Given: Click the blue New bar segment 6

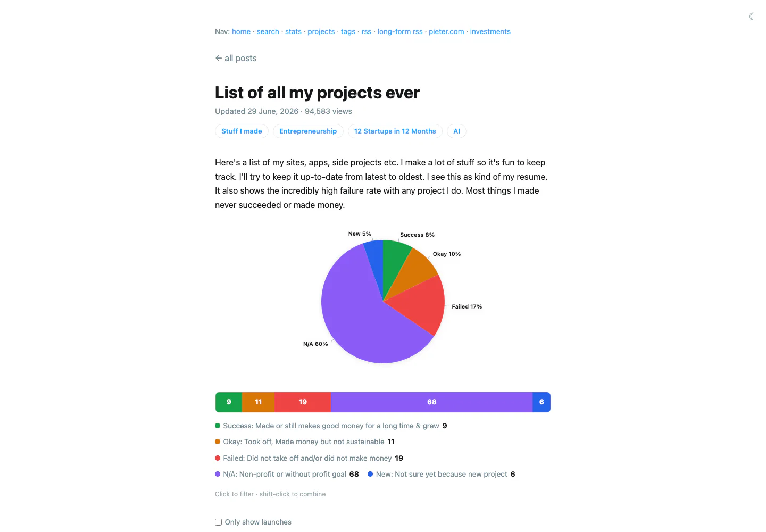Looking at the screenshot, I should (542, 402).
